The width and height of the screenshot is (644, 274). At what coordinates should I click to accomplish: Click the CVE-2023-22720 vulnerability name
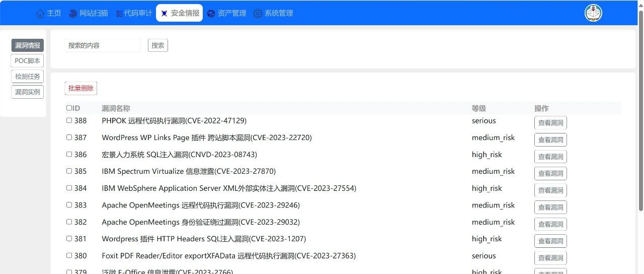[x=207, y=138]
